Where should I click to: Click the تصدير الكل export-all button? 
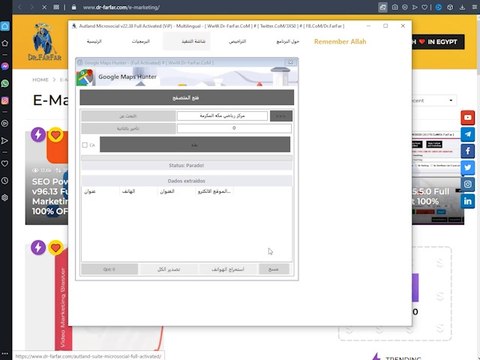click(x=169, y=269)
